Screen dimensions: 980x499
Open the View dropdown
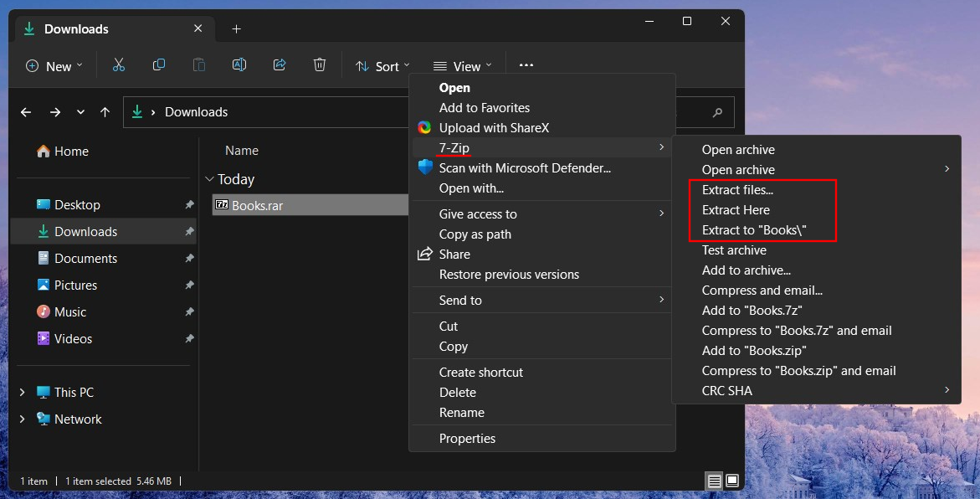click(462, 66)
